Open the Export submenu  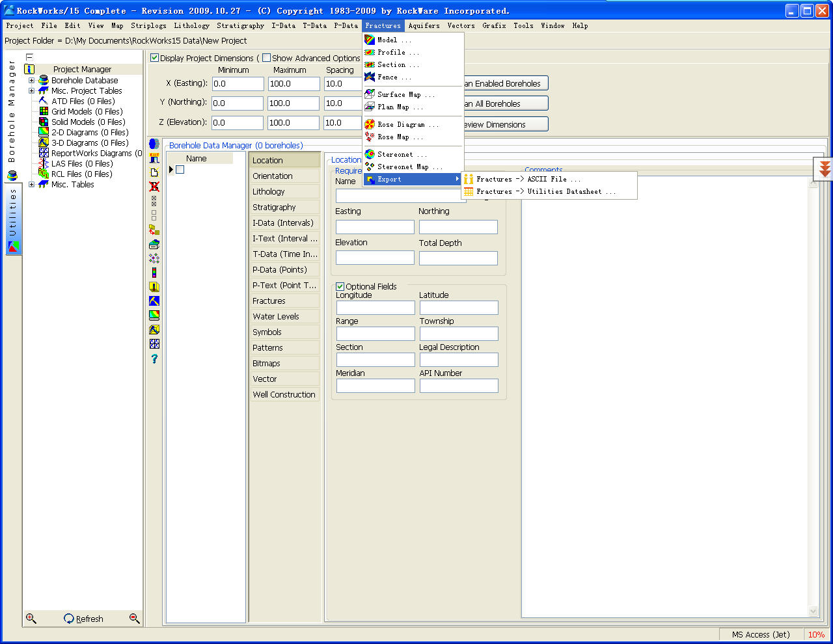pos(413,179)
